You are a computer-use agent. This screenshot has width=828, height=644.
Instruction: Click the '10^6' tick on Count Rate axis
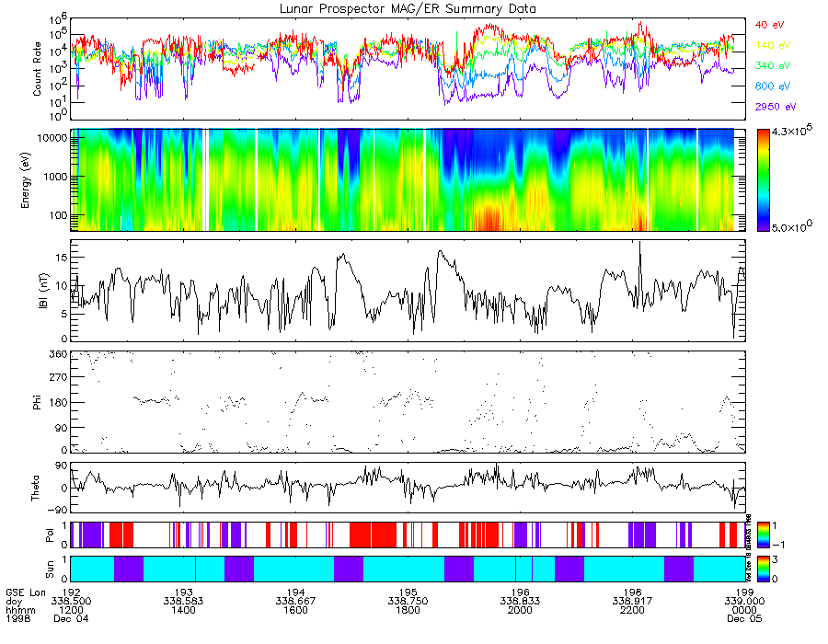pyautogui.click(x=57, y=19)
